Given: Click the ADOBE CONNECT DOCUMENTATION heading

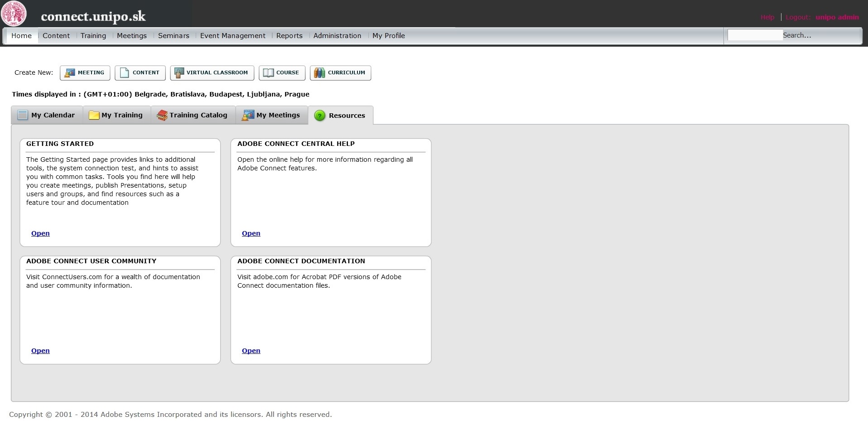Looking at the screenshot, I should coord(301,261).
